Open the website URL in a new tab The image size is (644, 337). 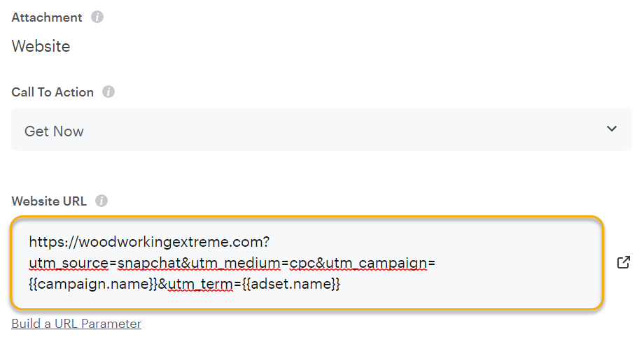[x=623, y=262]
